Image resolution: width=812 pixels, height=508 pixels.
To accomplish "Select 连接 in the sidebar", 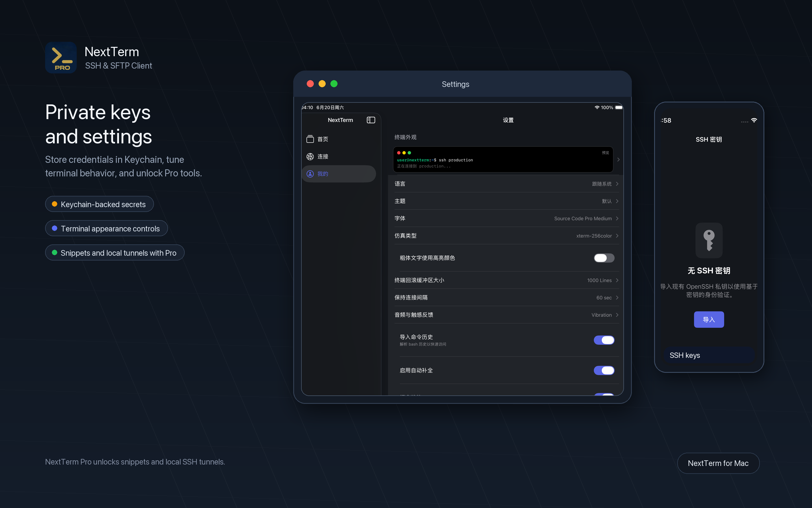I will [x=339, y=157].
